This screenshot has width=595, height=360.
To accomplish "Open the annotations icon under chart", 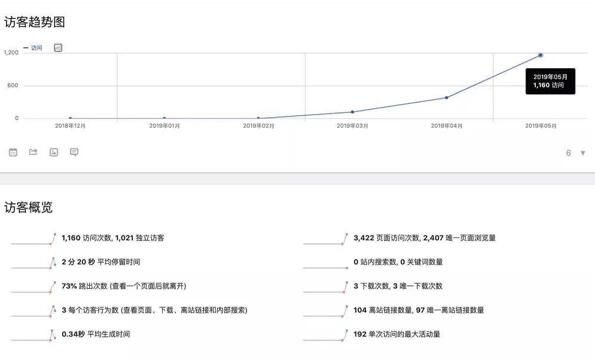I will pos(74,152).
